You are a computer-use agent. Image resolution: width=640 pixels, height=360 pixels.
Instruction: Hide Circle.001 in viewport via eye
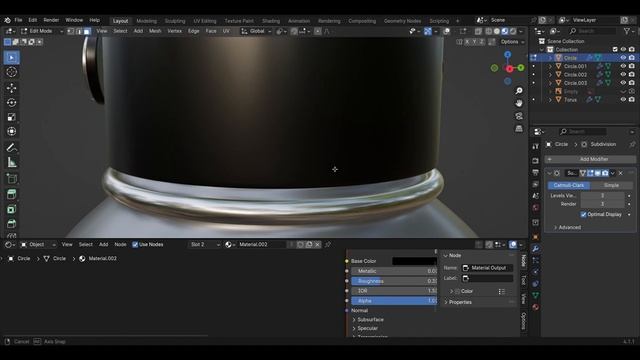pyautogui.click(x=623, y=66)
